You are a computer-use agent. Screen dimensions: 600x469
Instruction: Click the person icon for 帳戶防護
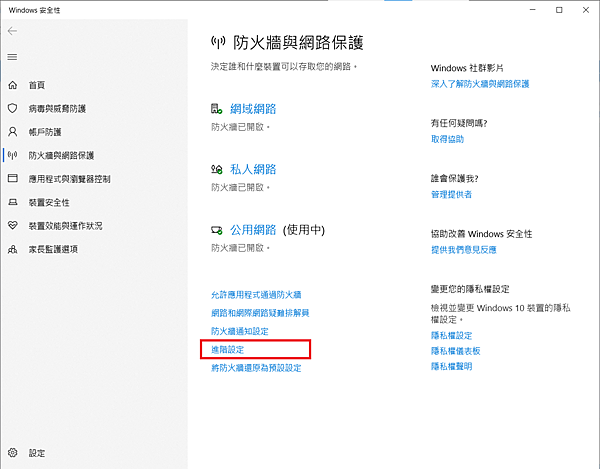coord(13,132)
